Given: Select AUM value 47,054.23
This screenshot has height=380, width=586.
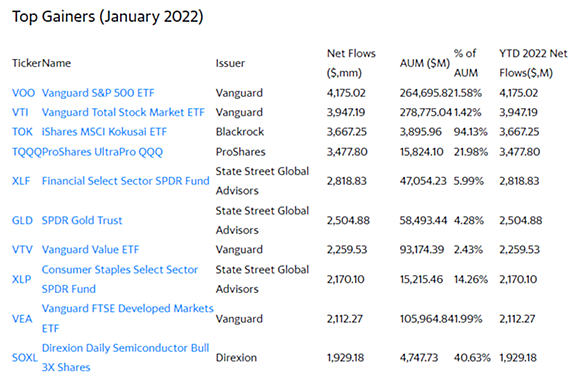Looking at the screenshot, I should (423, 181).
